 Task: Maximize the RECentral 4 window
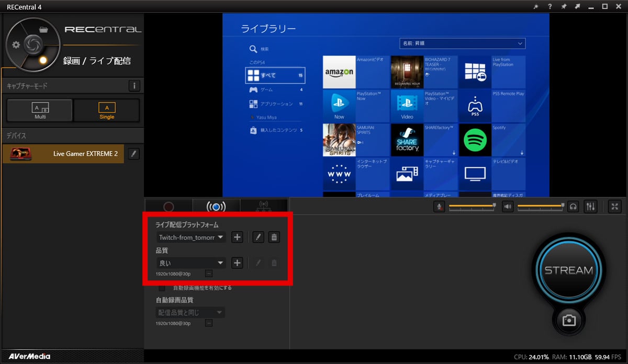click(604, 6)
